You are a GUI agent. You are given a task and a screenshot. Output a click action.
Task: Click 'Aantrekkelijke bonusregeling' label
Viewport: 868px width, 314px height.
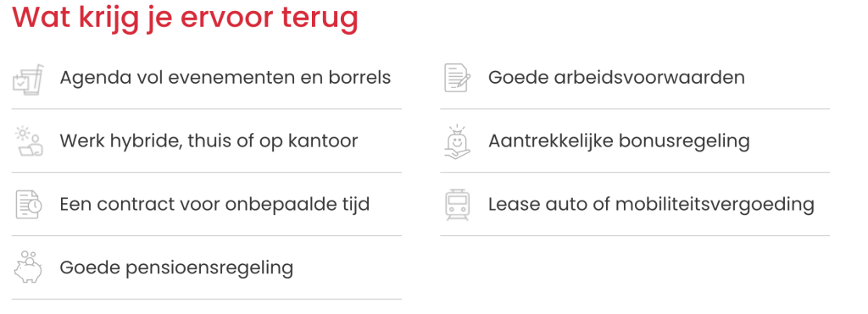tap(619, 141)
